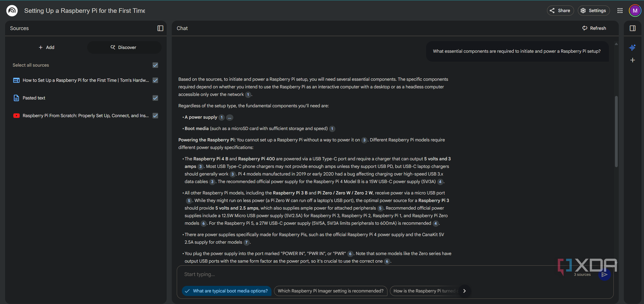
Task: Click the 'Sources' panel title
Action: pyautogui.click(x=19, y=28)
